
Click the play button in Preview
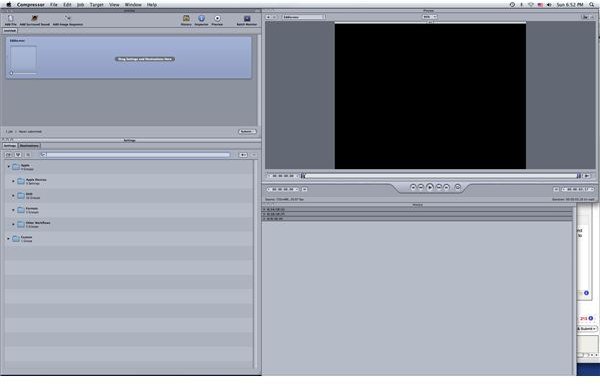[x=430, y=187]
